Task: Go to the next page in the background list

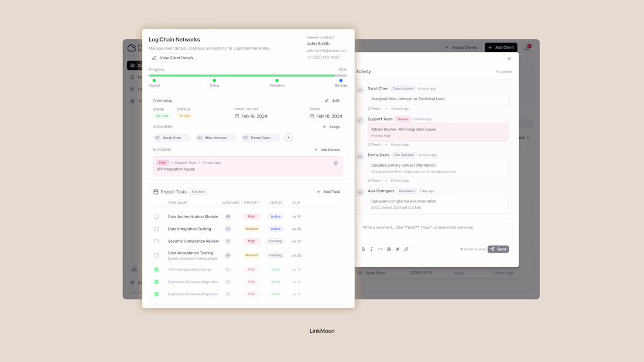Action: point(524,137)
